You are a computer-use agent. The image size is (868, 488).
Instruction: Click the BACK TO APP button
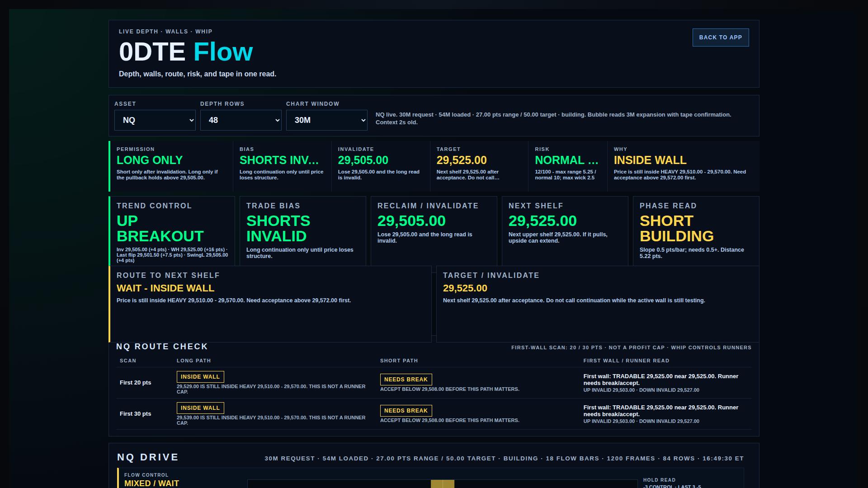point(721,38)
